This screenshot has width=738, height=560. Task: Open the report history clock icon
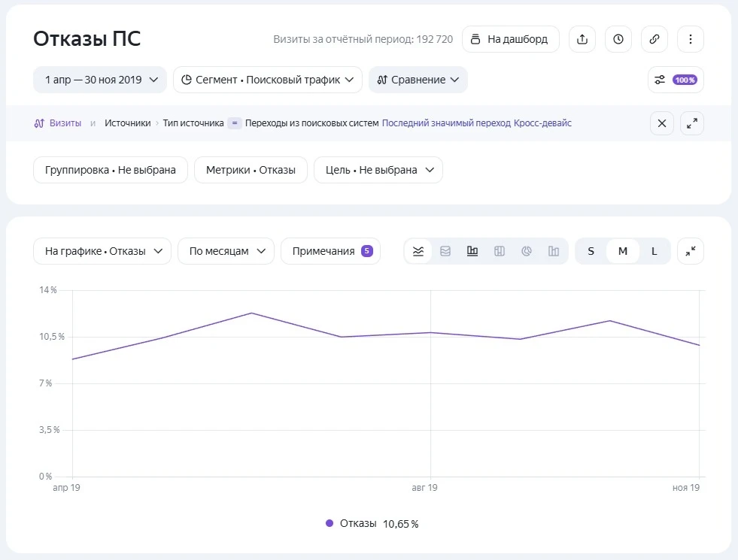click(x=618, y=39)
